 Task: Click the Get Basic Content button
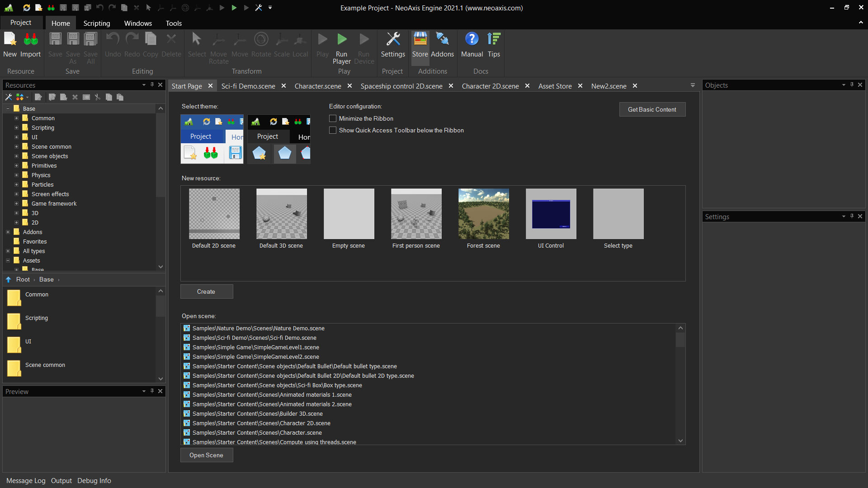click(x=652, y=109)
